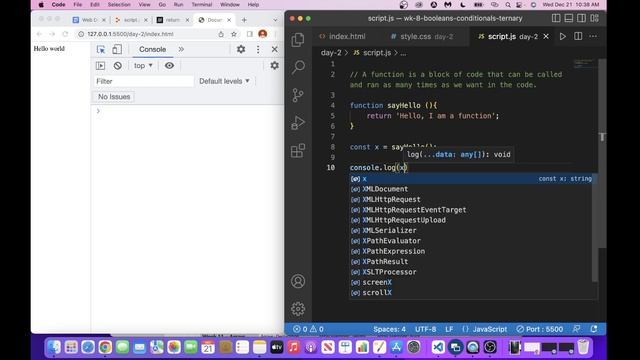Image resolution: width=640 pixels, height=360 pixels.
Task: Select the XMLHttpRequest suggestion
Action: coord(472,200)
